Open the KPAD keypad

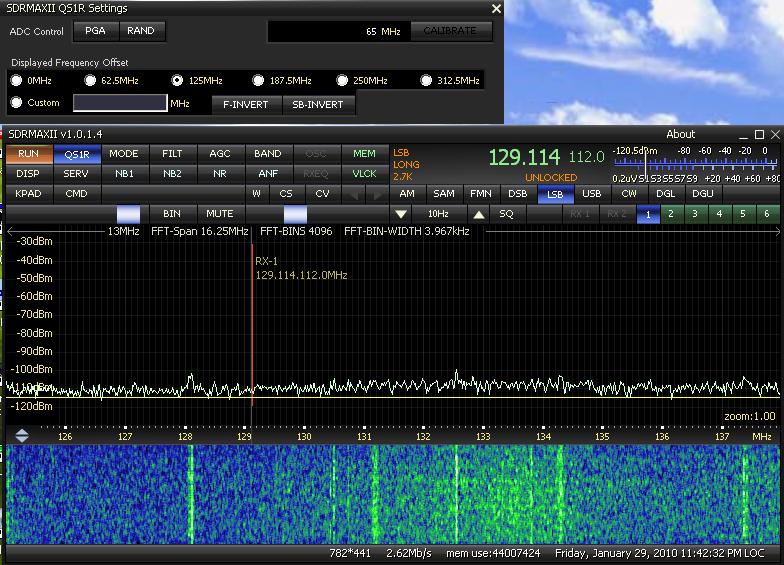click(x=28, y=194)
